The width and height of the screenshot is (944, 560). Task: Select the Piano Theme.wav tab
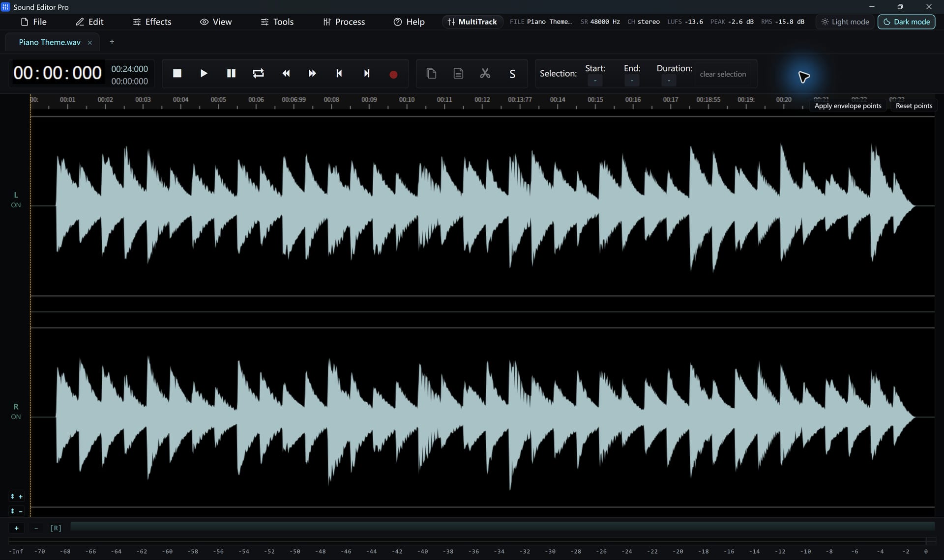(x=49, y=42)
